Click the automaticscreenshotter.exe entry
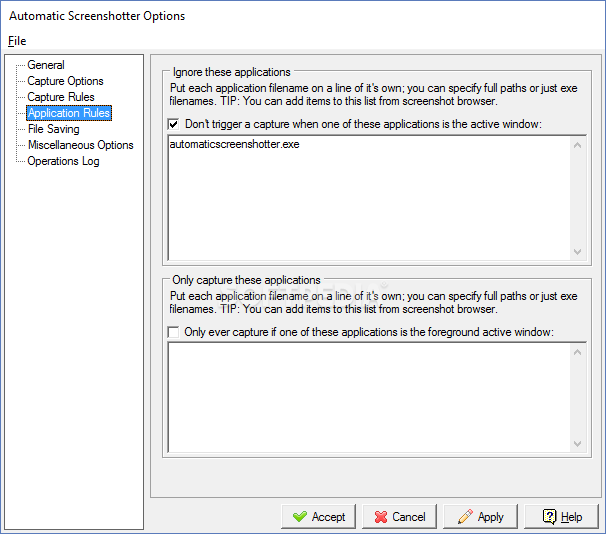This screenshot has height=534, width=606. [x=234, y=144]
